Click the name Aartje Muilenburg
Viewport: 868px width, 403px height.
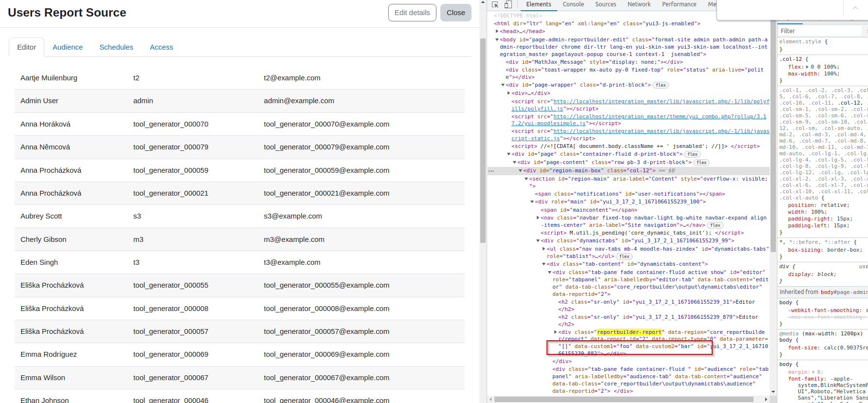pyautogui.click(x=49, y=78)
